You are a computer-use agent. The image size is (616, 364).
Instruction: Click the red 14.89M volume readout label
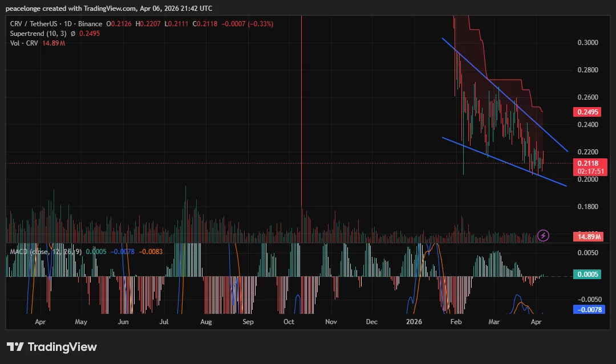(587, 236)
